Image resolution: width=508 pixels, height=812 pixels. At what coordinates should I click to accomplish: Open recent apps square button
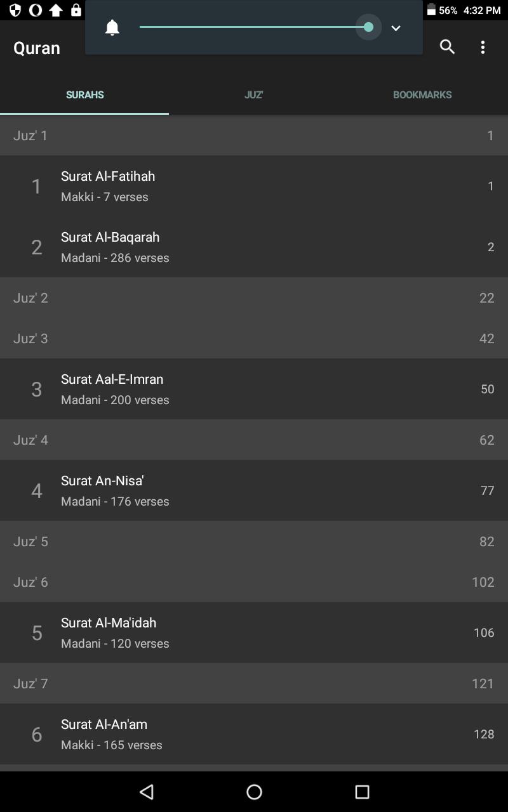[x=362, y=791]
